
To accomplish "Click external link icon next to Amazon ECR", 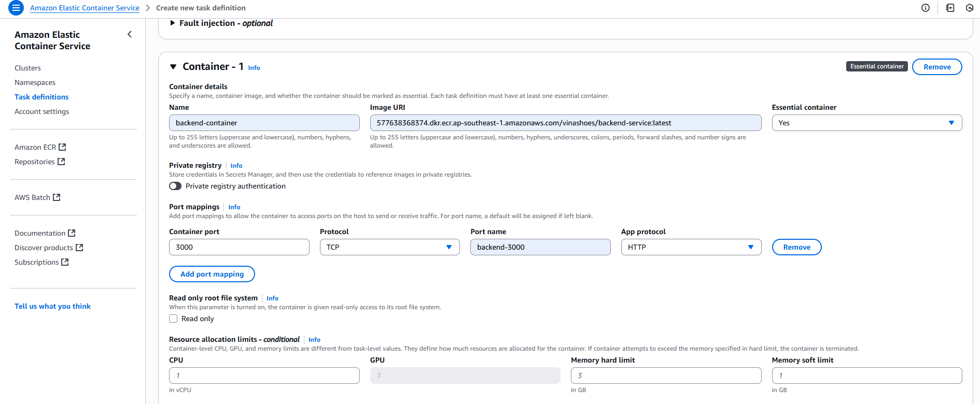I will 63,147.
